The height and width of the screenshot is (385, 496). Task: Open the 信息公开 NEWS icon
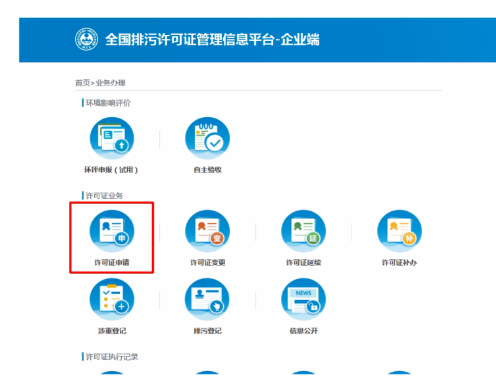(303, 299)
